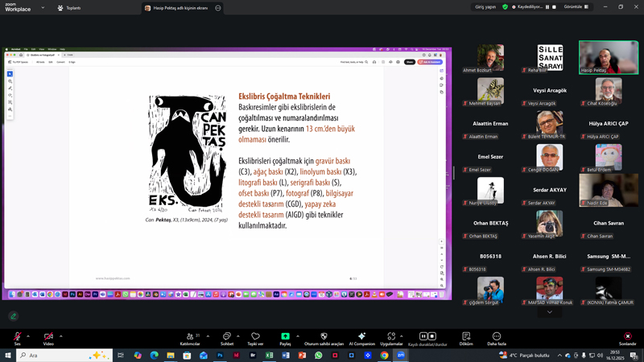Open the Sohbet chat panel
The width and height of the screenshot is (644, 362).
227,336
